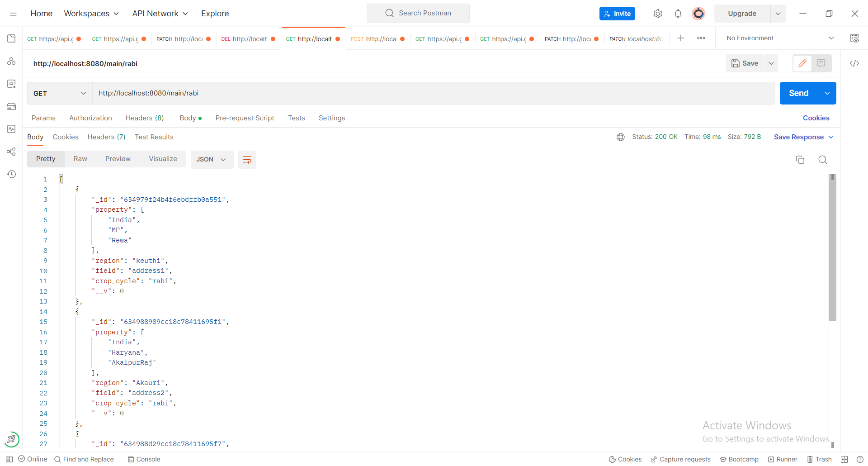
Task: Open the History panel from the sidebar
Action: pos(11,174)
